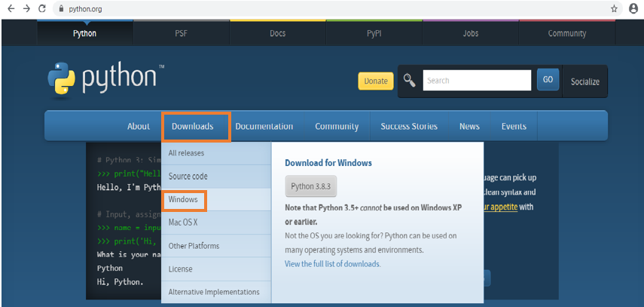
Task: Open the browser profile avatar icon
Action: pyautogui.click(x=633, y=8)
